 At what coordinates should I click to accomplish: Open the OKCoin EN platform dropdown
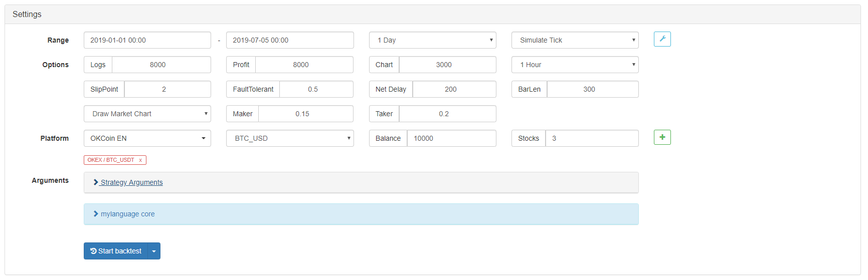click(x=147, y=138)
